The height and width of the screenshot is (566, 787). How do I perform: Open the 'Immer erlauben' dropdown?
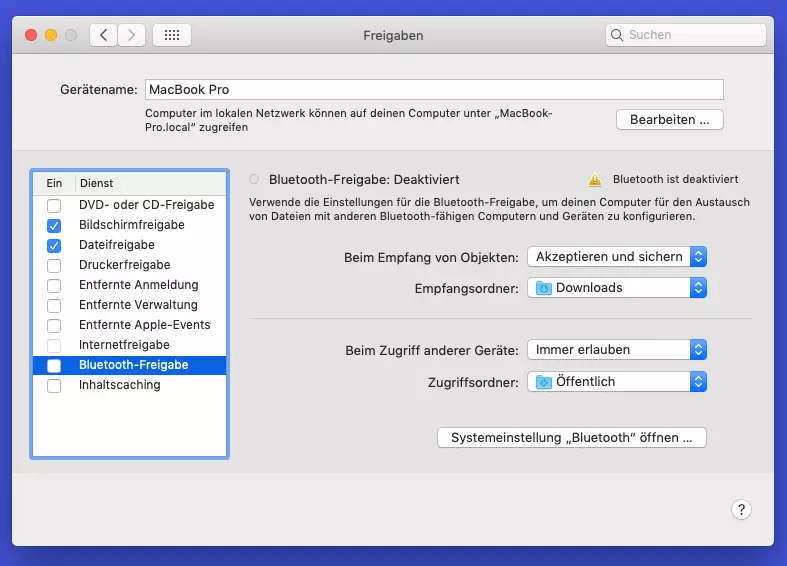[x=617, y=350]
